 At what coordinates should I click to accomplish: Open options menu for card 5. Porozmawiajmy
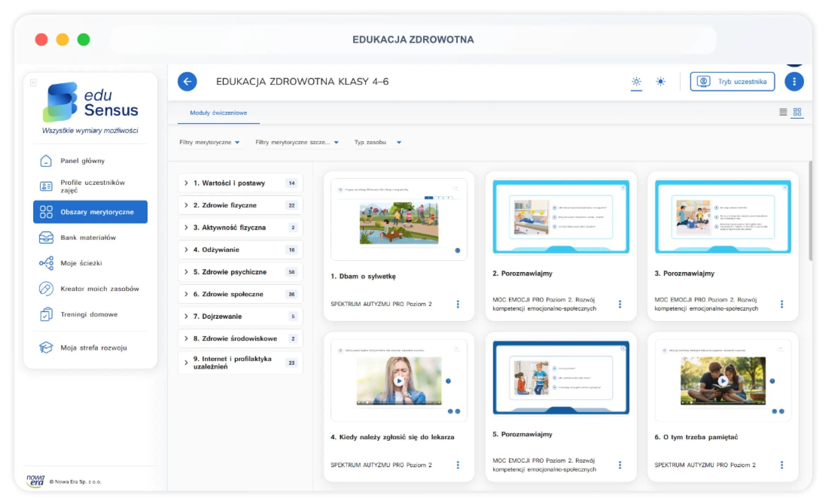(620, 465)
